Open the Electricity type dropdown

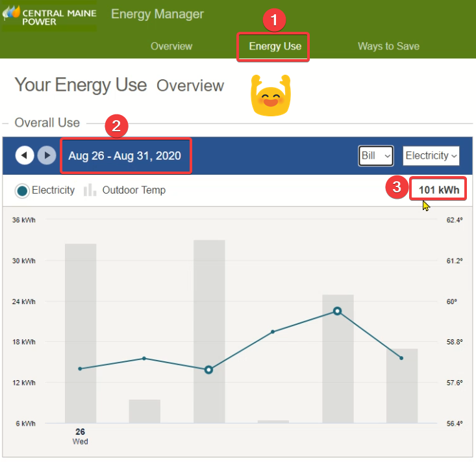[431, 156]
